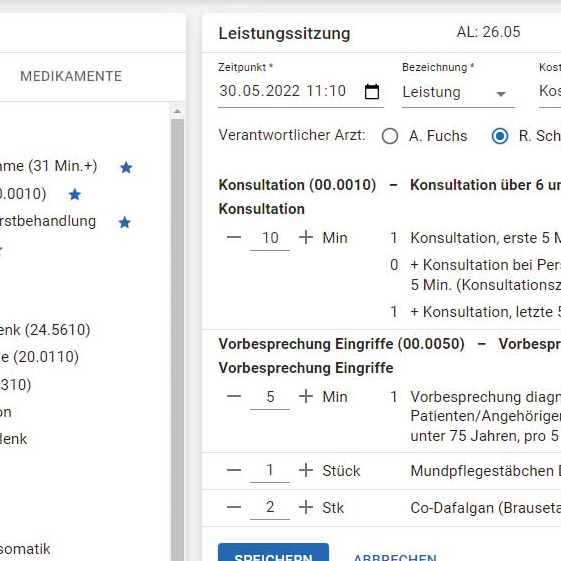Decrease Vorbesprechung Eingriffe minutes with minus
Viewport: 561px width, 561px height.
click(234, 396)
